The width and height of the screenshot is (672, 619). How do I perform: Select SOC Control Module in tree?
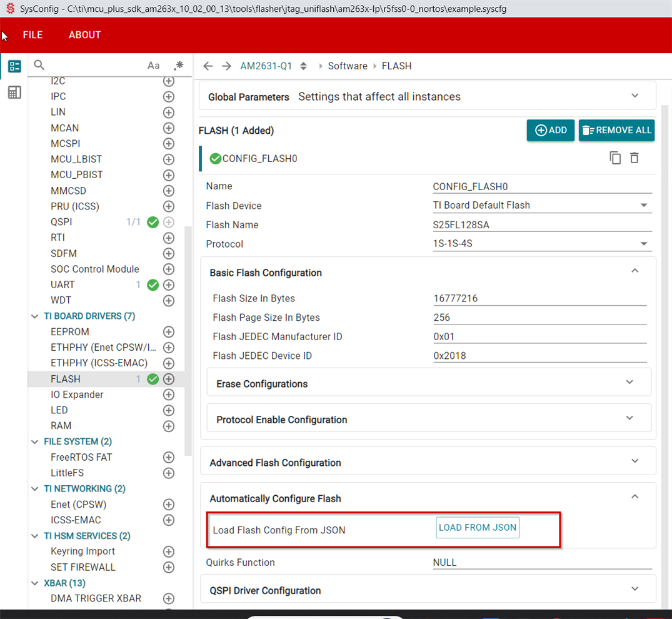click(x=95, y=269)
